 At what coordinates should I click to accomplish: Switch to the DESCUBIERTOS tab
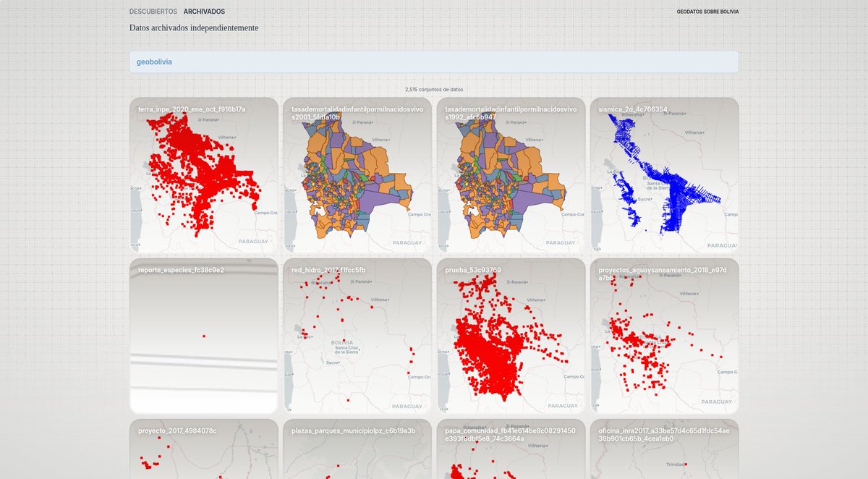[x=153, y=12]
